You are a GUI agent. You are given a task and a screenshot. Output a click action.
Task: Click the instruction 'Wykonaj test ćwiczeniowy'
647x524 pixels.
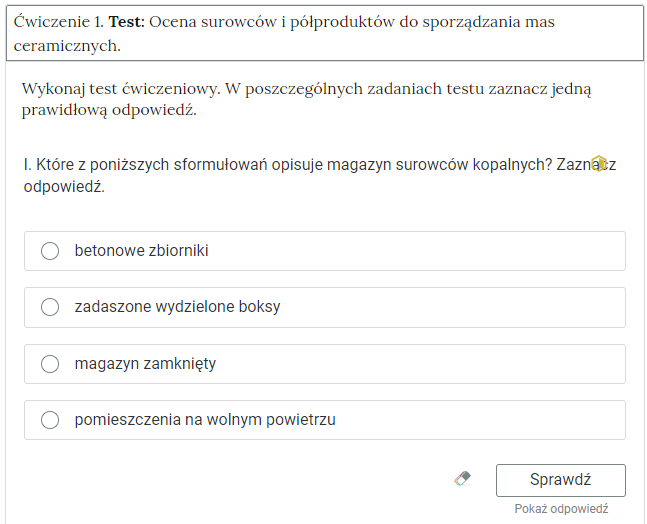(121, 89)
